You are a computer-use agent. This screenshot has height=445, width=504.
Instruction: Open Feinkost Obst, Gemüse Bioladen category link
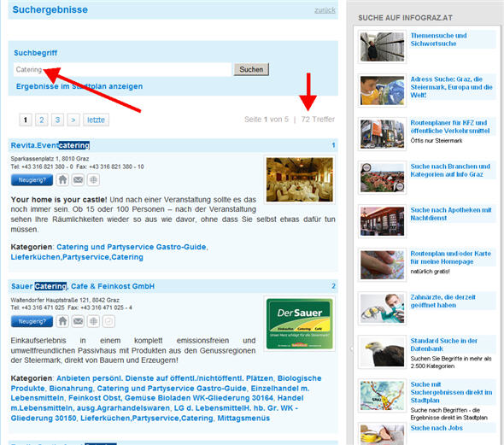pyautogui.click(x=171, y=398)
